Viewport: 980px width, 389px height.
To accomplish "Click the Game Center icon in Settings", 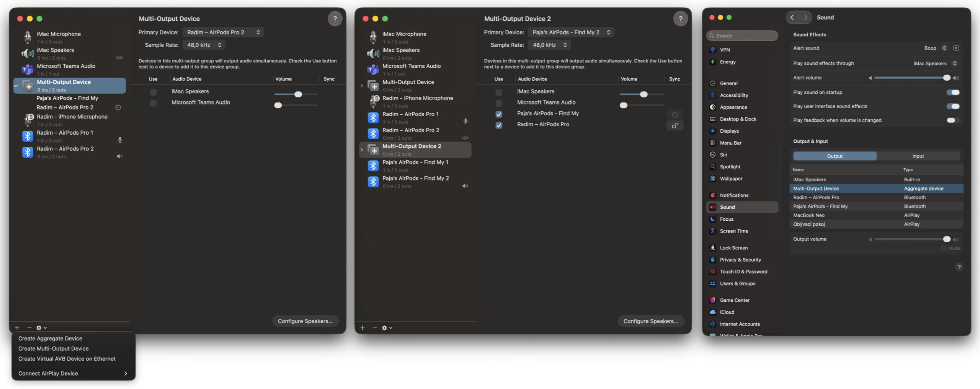I will tap(712, 300).
